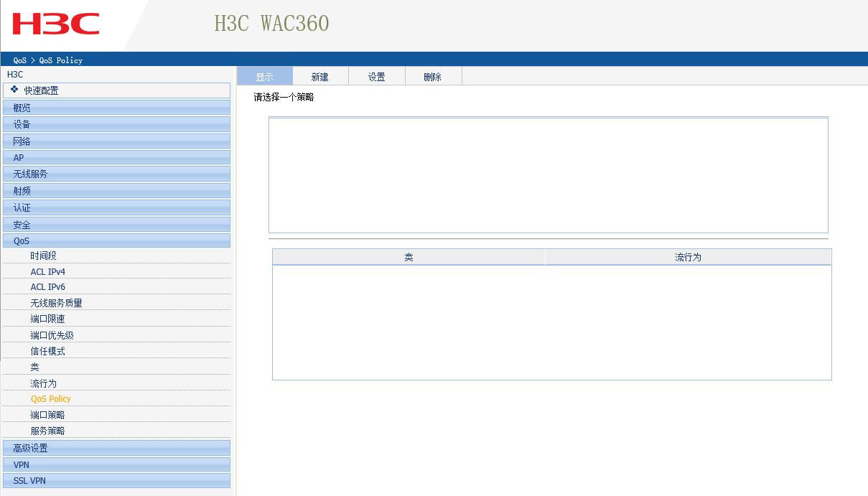Click the 类 table column header
Screen dimensions: 868x496
click(x=409, y=257)
